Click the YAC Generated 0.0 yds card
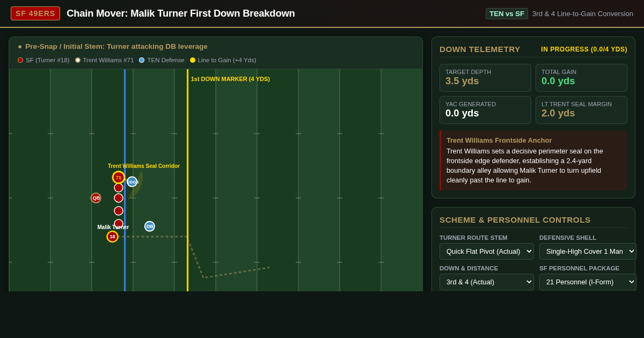Viewport: 644px width, 338px height. [x=485, y=110]
